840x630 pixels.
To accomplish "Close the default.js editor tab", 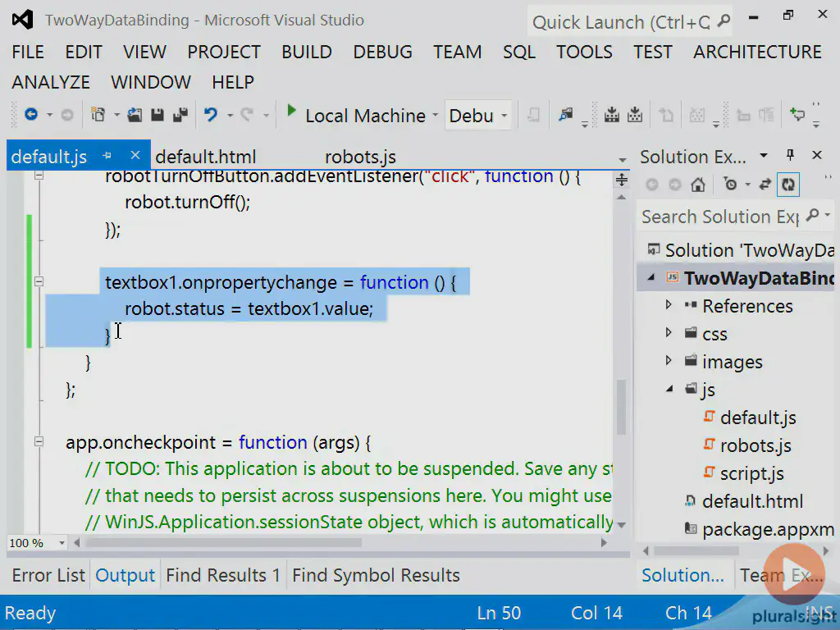I will (x=135, y=155).
